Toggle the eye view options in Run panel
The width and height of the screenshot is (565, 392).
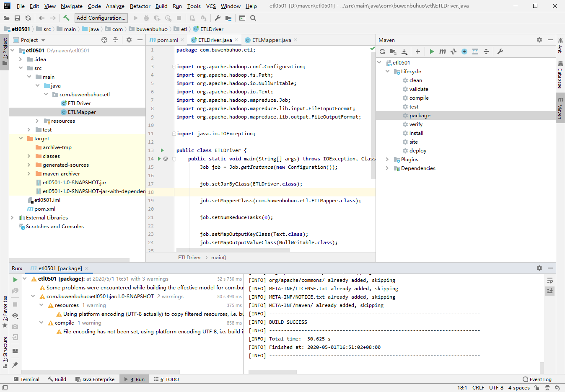click(x=15, y=315)
